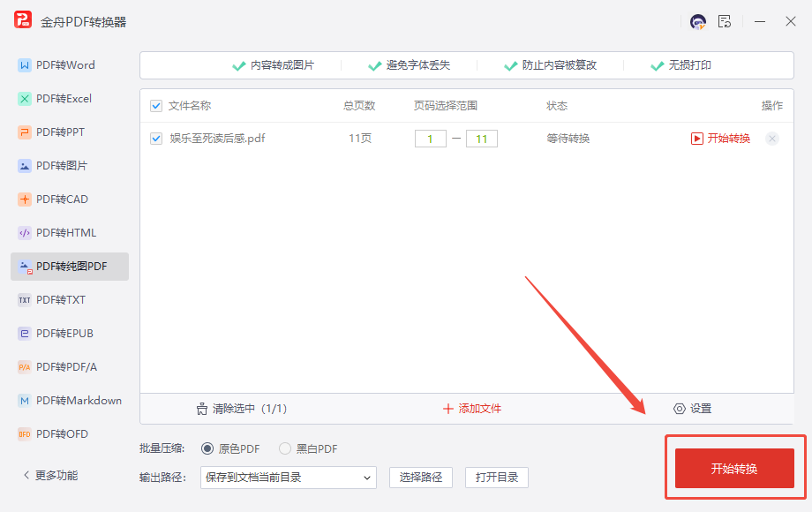
Task: Click the plus icon for 添加文件
Action: point(448,409)
